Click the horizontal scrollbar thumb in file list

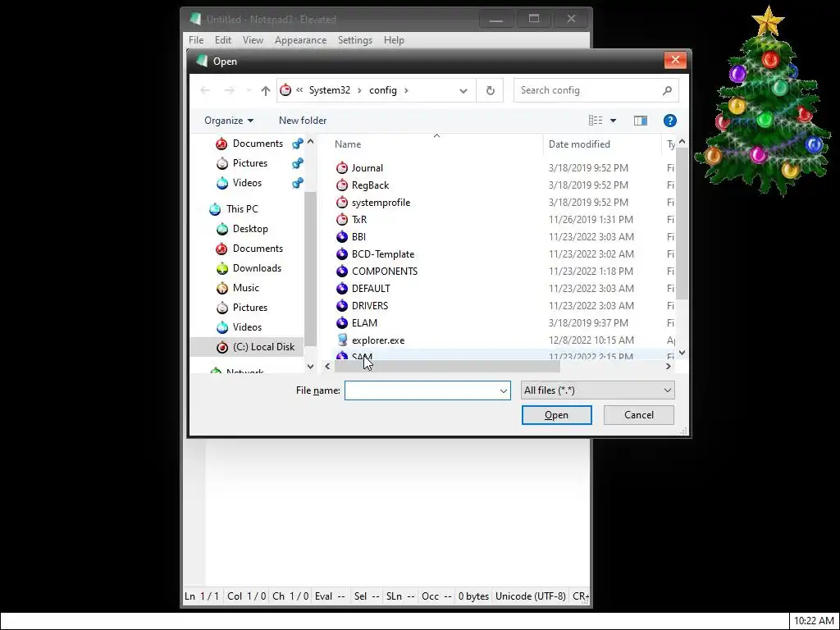click(447, 367)
